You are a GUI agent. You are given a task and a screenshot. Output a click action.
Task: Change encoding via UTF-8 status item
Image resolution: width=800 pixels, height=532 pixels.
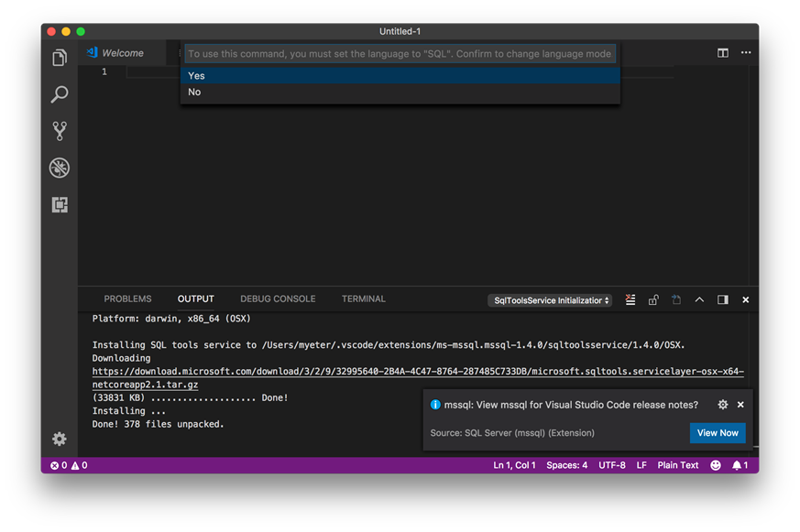click(x=612, y=465)
